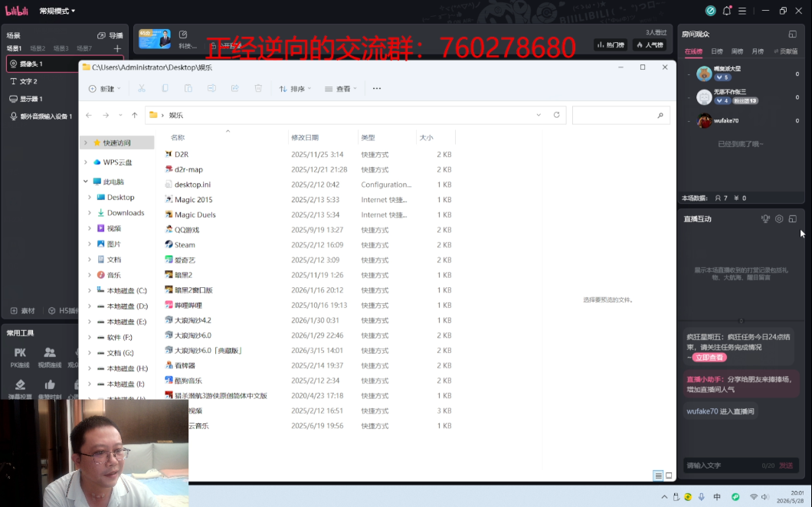This screenshot has width=812, height=507.
Task: Open 软件 (F:) drive in tree
Action: coord(119,337)
